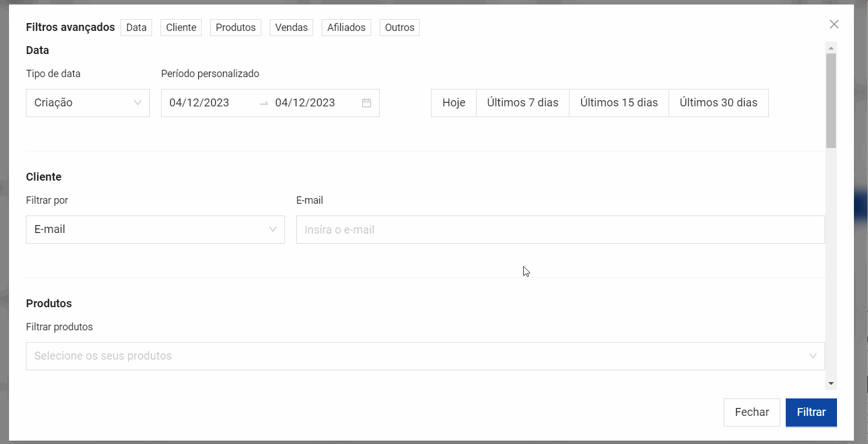Go to the Produtos section tab
868x444 pixels.
(x=235, y=28)
